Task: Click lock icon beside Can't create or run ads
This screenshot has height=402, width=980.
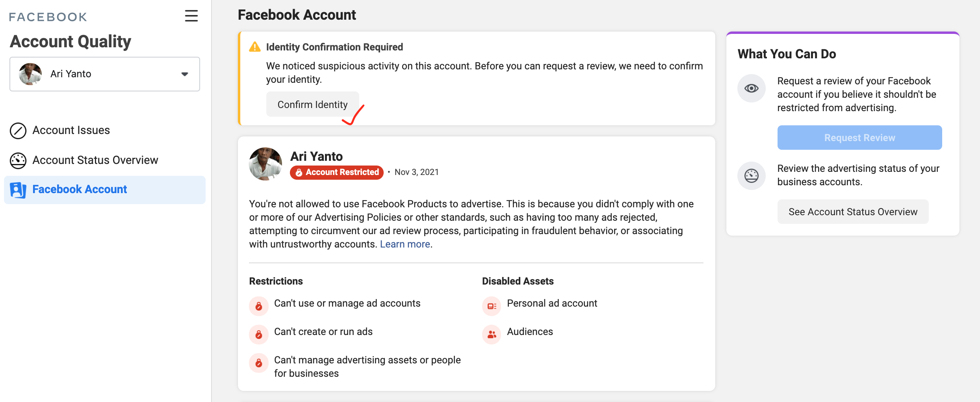Action: [259, 334]
